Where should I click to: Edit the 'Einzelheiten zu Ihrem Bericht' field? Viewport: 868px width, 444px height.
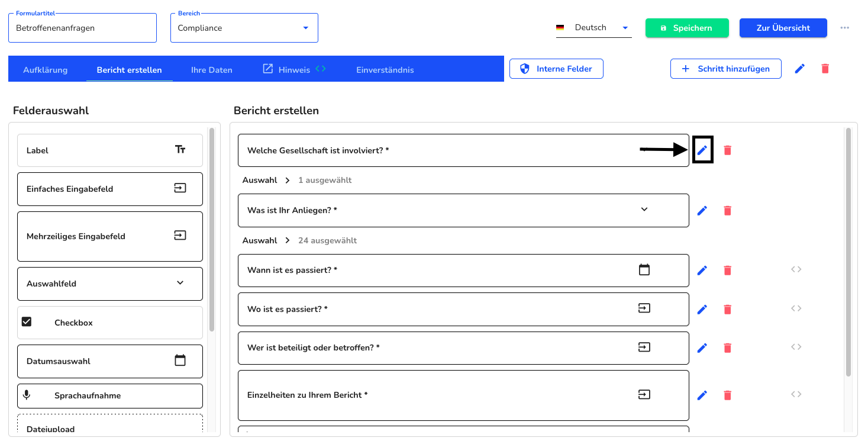pos(702,395)
